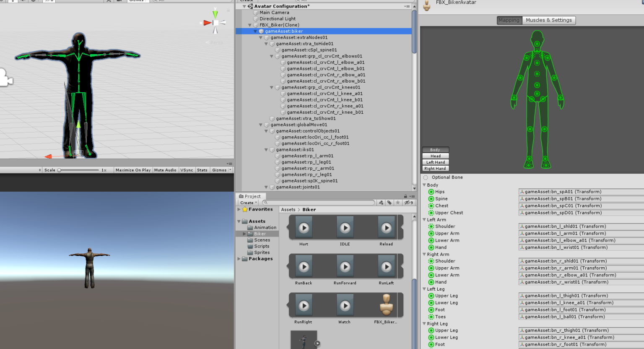Open the IDLE animation clip preview

tap(345, 227)
